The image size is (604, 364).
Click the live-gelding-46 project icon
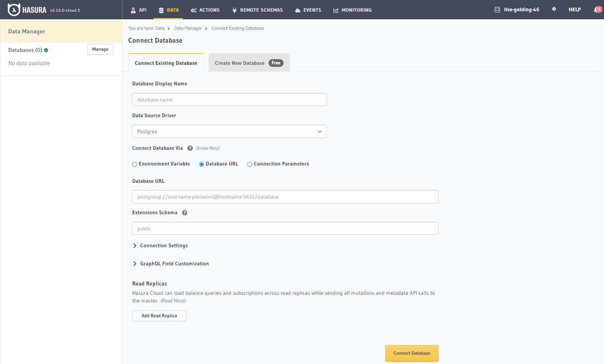pyautogui.click(x=497, y=10)
